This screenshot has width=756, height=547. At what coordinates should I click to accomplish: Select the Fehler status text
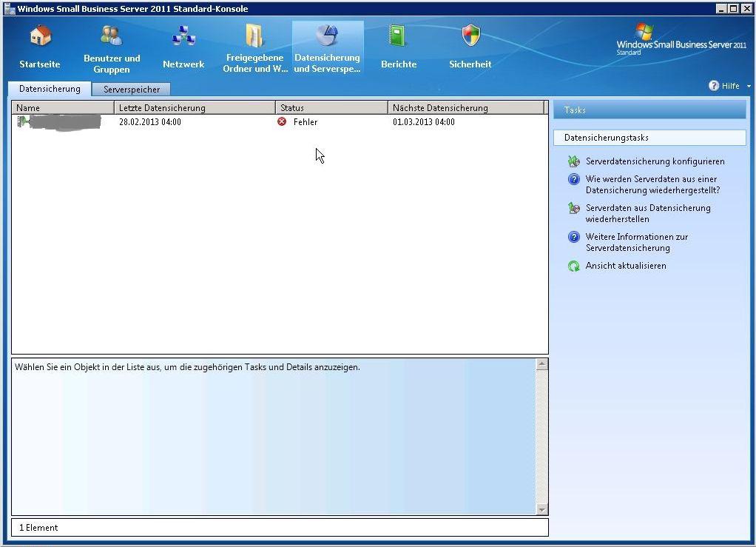306,122
